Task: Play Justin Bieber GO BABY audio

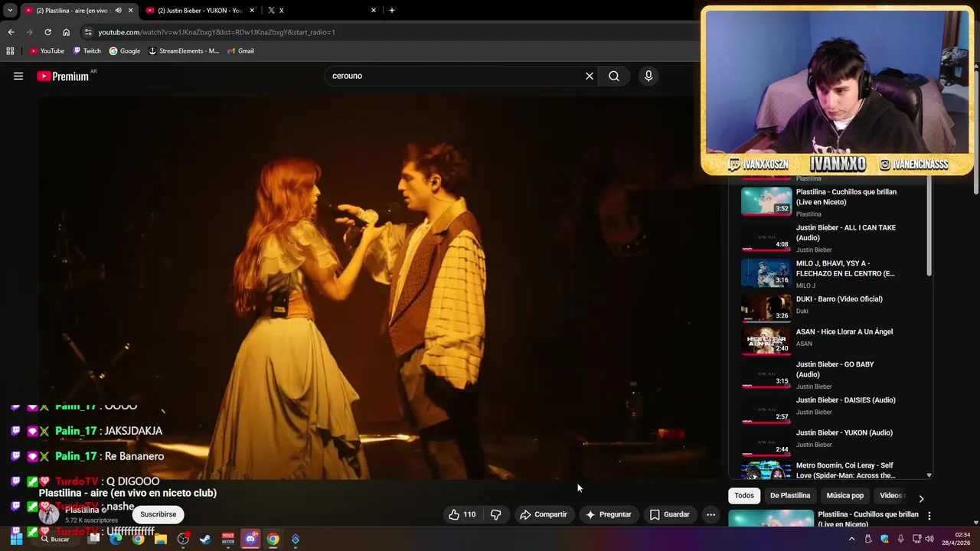Action: point(831,374)
